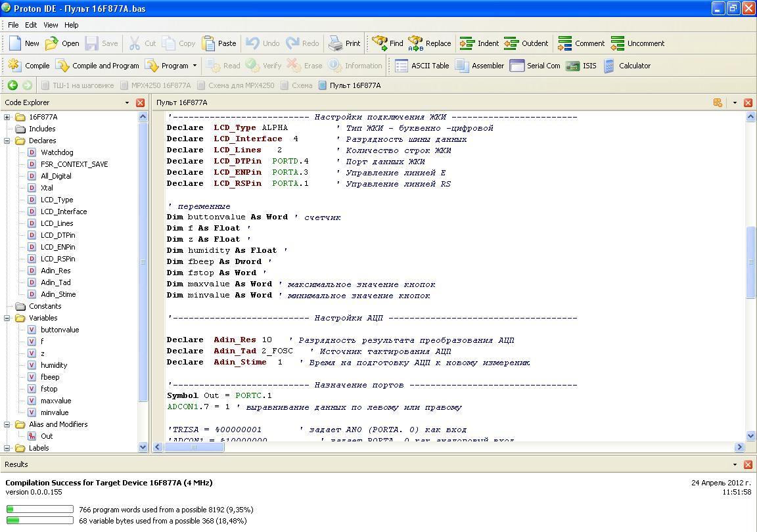Screen dimensions: 757x532
Task: Open the File menu
Action: coord(13,25)
